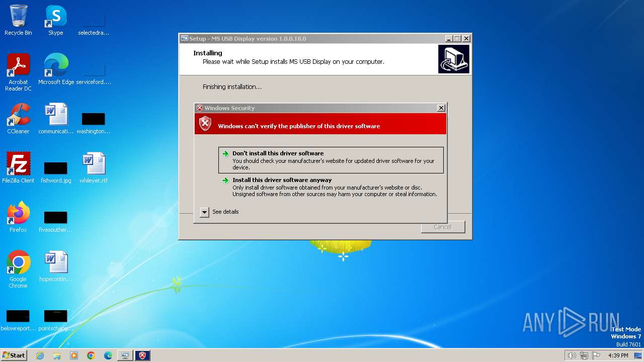The image size is (644, 362).
Task: Click the setup wizard computer image
Action: pyautogui.click(x=454, y=59)
